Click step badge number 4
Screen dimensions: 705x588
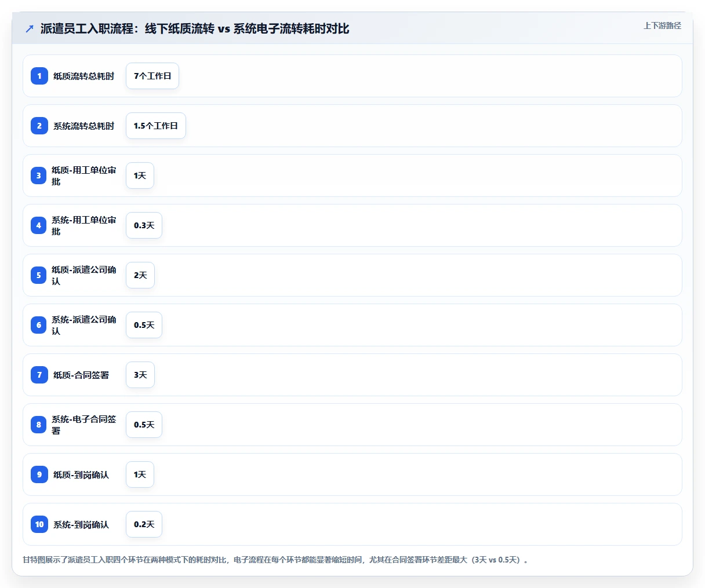click(39, 225)
